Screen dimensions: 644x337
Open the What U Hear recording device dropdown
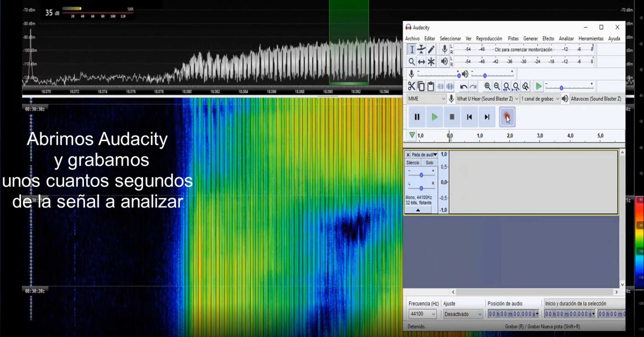pos(487,99)
